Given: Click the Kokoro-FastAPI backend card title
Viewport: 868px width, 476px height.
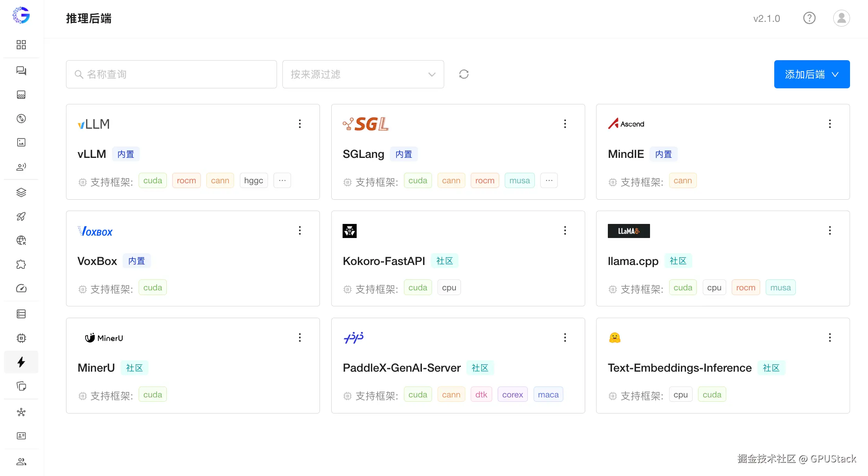Looking at the screenshot, I should (x=384, y=261).
